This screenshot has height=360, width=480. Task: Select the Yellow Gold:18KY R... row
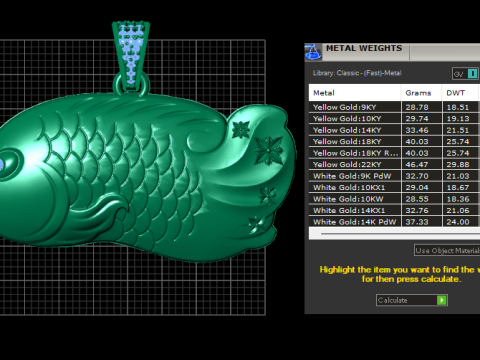(x=395, y=153)
